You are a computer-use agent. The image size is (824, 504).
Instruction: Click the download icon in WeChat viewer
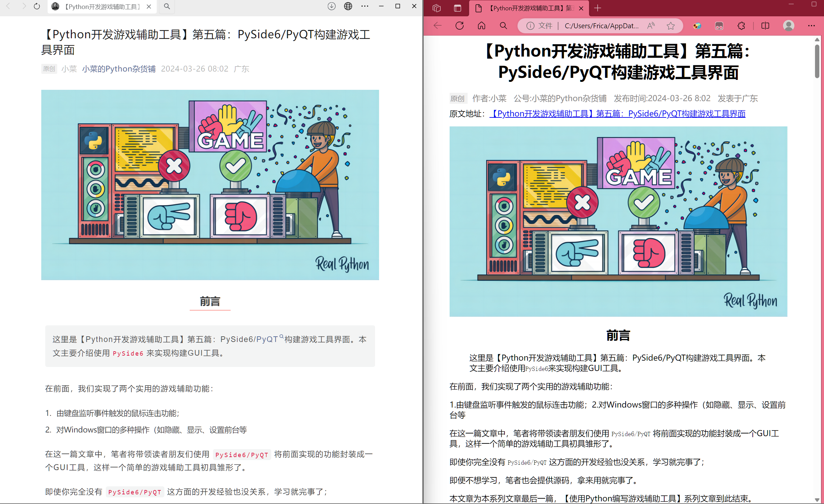click(331, 6)
